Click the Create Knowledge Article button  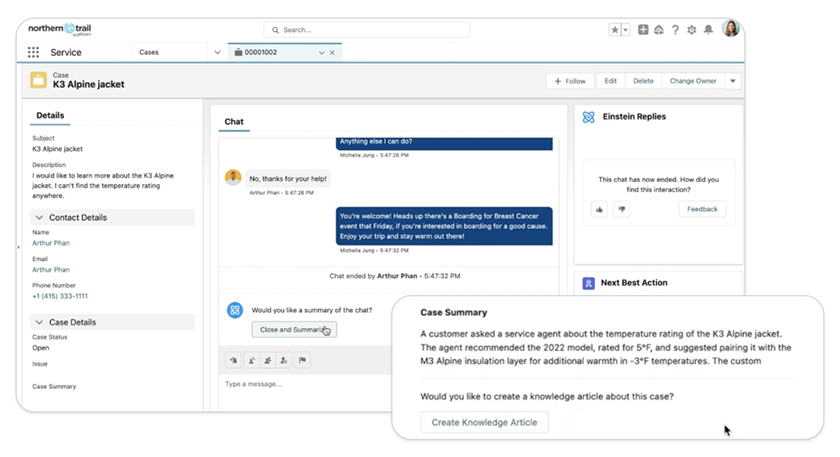(x=484, y=422)
